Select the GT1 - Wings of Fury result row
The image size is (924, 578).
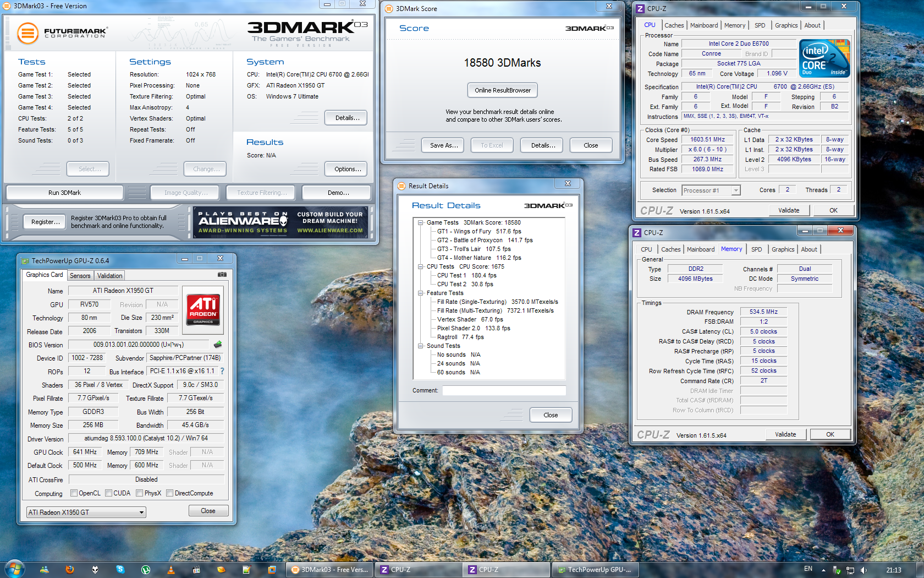[x=479, y=232]
